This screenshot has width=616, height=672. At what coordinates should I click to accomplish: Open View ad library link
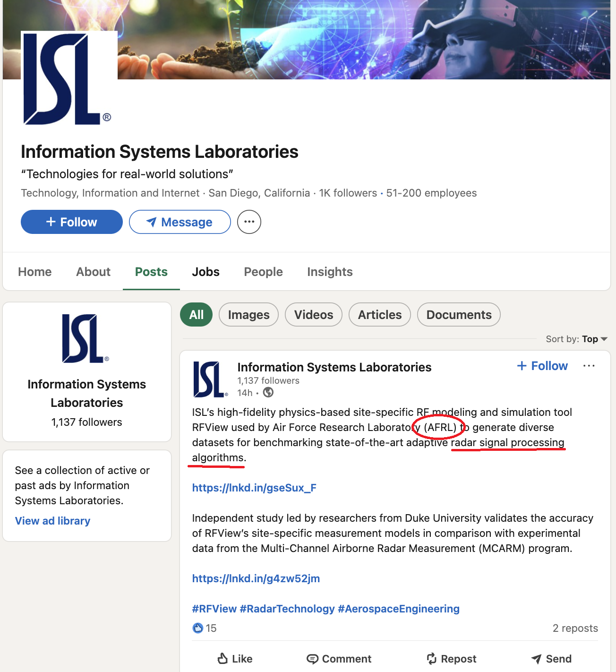click(x=52, y=521)
